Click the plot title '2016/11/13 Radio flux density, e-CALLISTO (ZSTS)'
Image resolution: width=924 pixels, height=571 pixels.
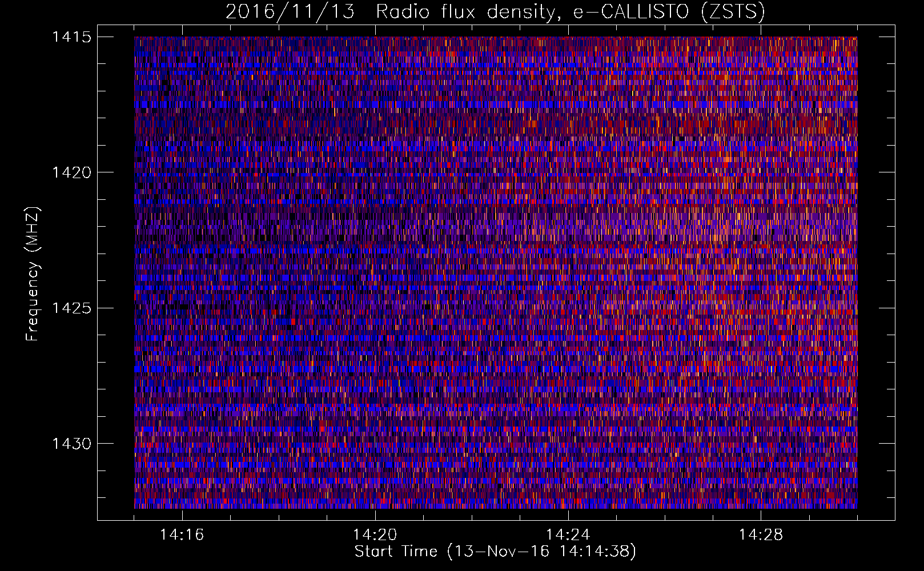point(495,12)
